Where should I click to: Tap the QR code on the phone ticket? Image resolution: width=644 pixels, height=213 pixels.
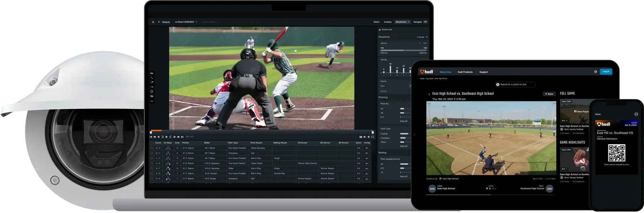click(x=617, y=153)
